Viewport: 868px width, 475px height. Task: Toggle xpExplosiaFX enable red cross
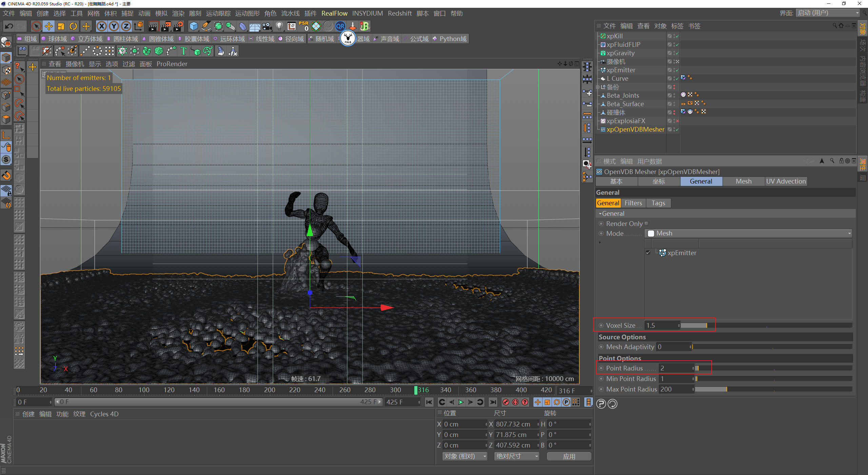pos(677,121)
